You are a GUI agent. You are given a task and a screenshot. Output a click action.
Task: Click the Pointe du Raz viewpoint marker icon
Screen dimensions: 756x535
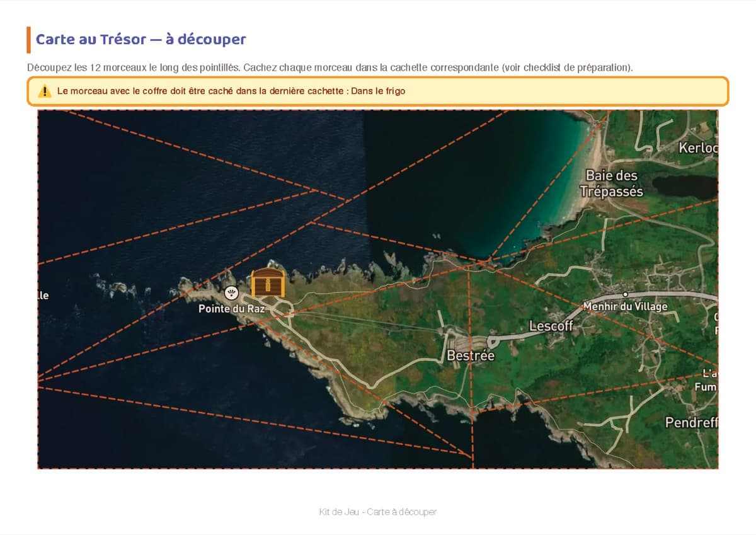(x=231, y=292)
